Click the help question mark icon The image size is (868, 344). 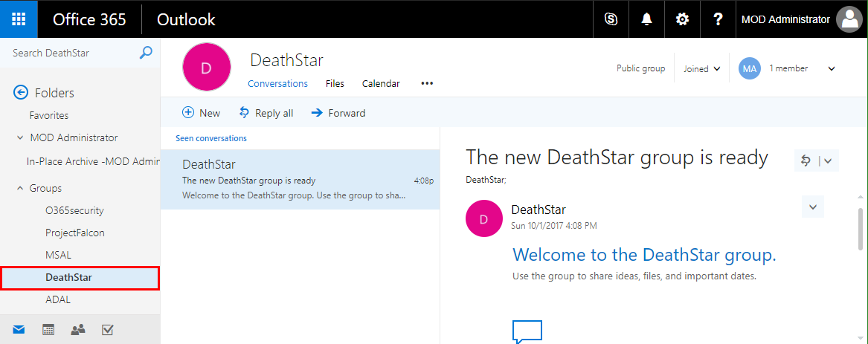click(x=718, y=19)
